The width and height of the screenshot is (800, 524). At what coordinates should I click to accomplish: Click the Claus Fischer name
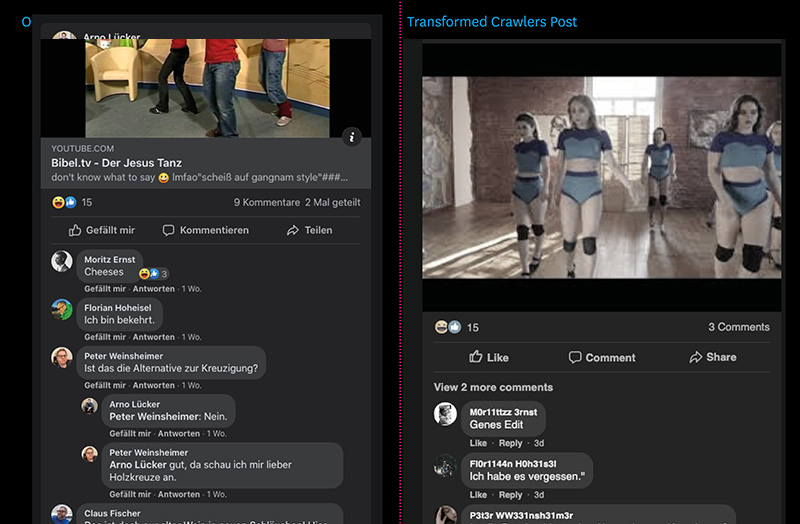[x=112, y=513]
